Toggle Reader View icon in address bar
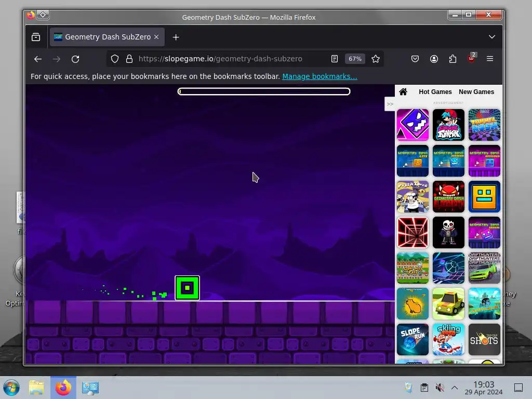 [x=335, y=59]
